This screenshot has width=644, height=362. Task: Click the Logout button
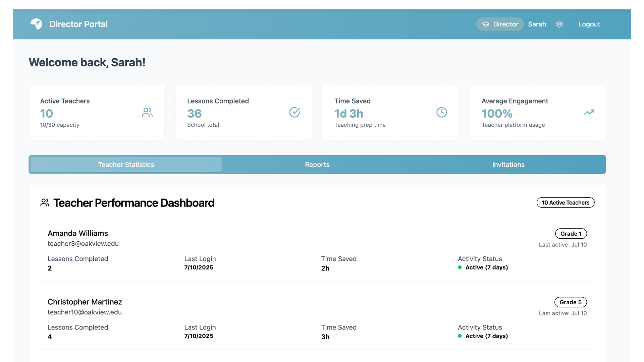(589, 24)
